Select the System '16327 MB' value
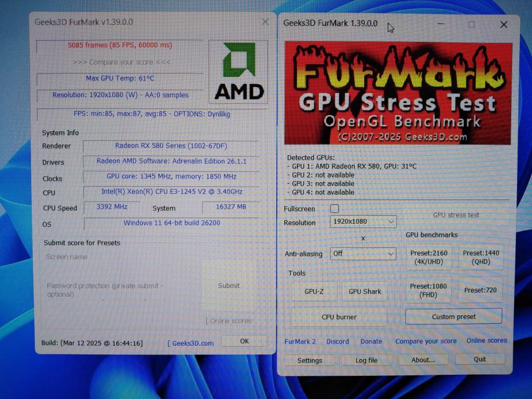This screenshot has height=399, width=532. pyautogui.click(x=231, y=207)
